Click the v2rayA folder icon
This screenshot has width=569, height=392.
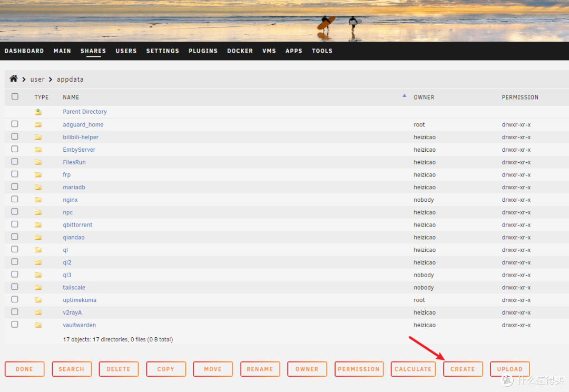[x=38, y=312]
